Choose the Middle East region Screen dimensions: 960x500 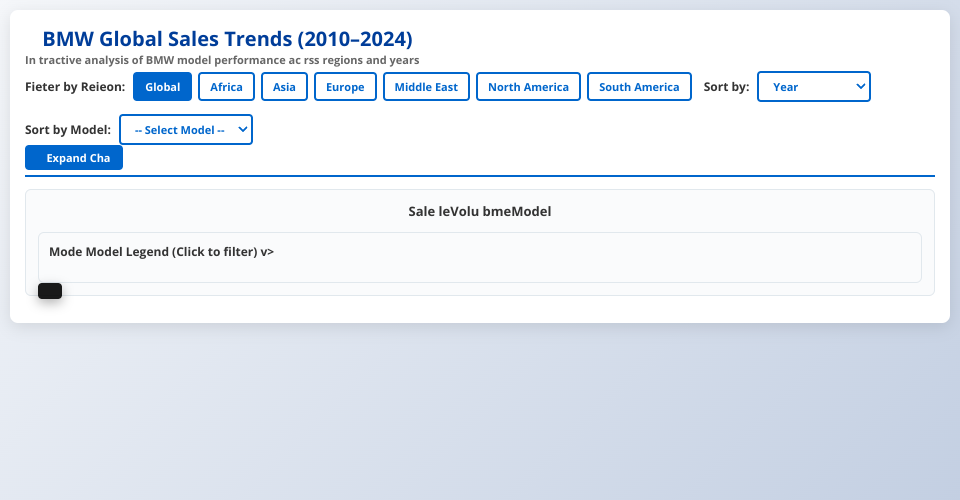(426, 87)
